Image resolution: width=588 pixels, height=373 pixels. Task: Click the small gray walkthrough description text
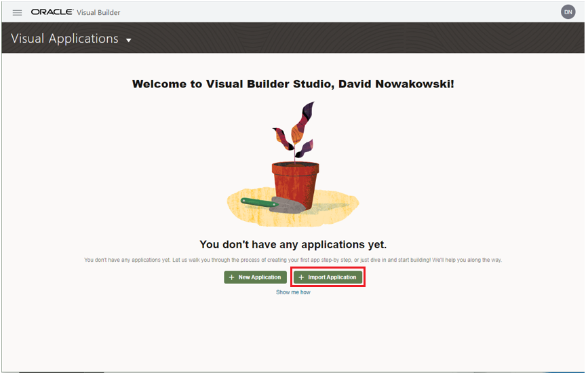[x=293, y=260]
